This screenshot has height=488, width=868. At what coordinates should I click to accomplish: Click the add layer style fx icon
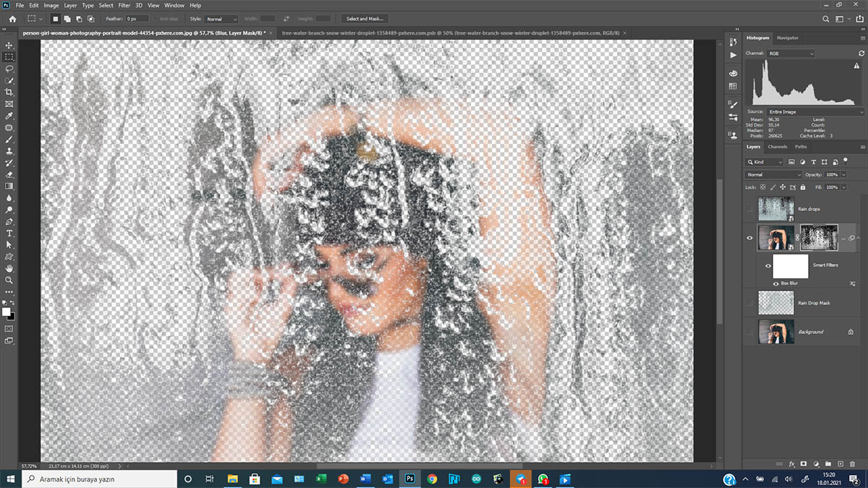pyautogui.click(x=791, y=463)
